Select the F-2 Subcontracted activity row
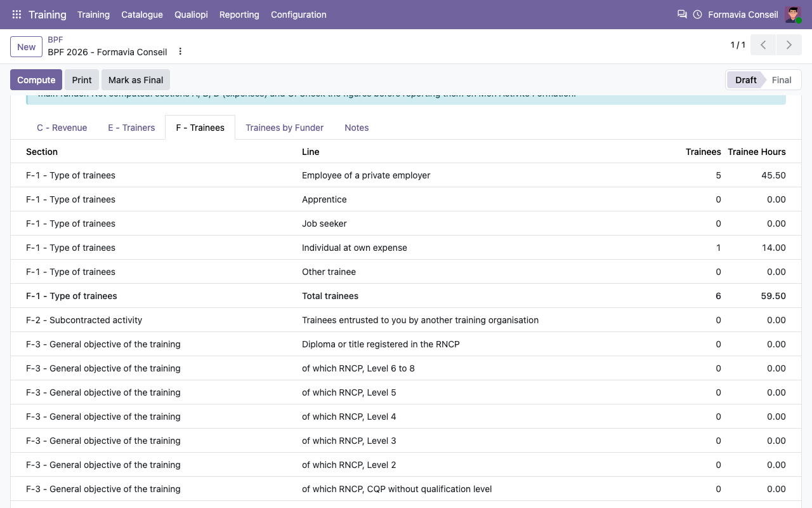Image resolution: width=812 pixels, height=508 pixels. (406, 320)
